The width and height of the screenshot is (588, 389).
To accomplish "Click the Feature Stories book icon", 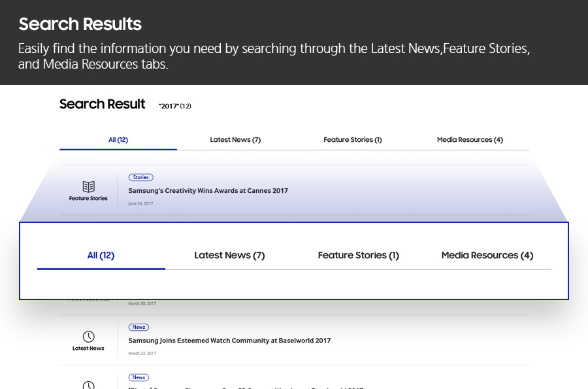I will (88, 186).
